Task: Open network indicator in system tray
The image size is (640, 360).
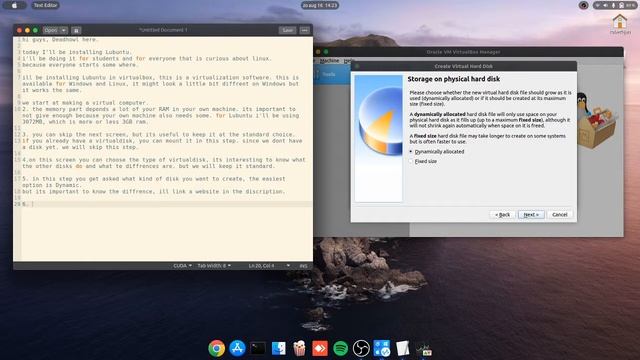Action: [598, 5]
